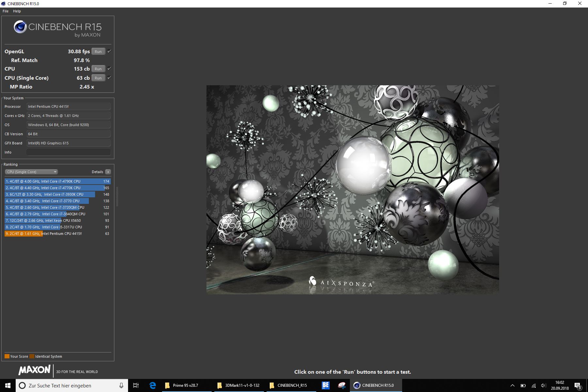Select your score entry Intel Pentium CPU 4415Y
The width and height of the screenshot is (588, 392).
pyautogui.click(x=58, y=234)
